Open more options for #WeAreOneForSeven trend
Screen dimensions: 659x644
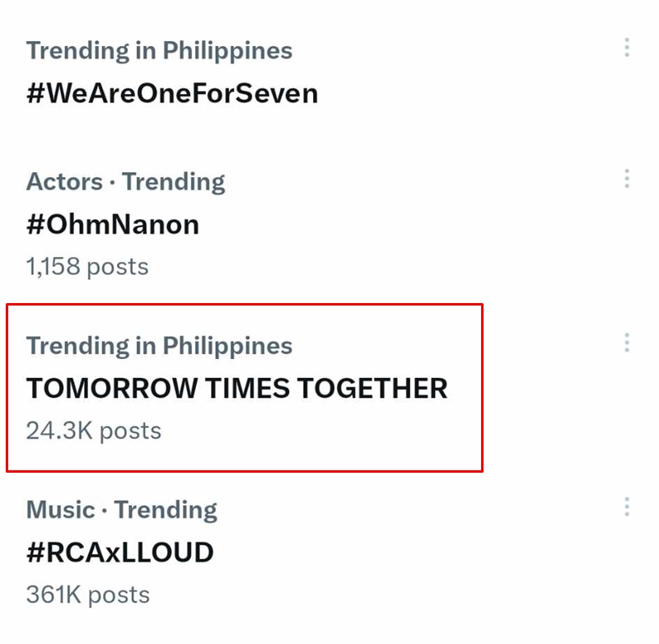click(x=627, y=48)
